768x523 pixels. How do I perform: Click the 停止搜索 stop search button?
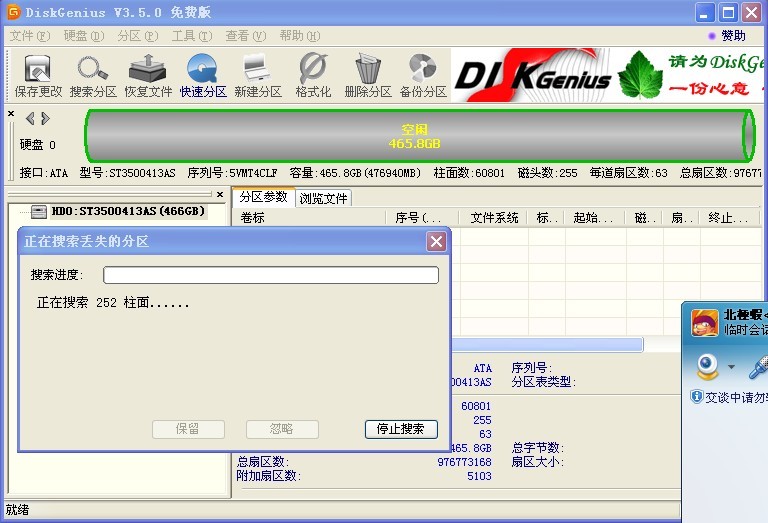click(401, 429)
